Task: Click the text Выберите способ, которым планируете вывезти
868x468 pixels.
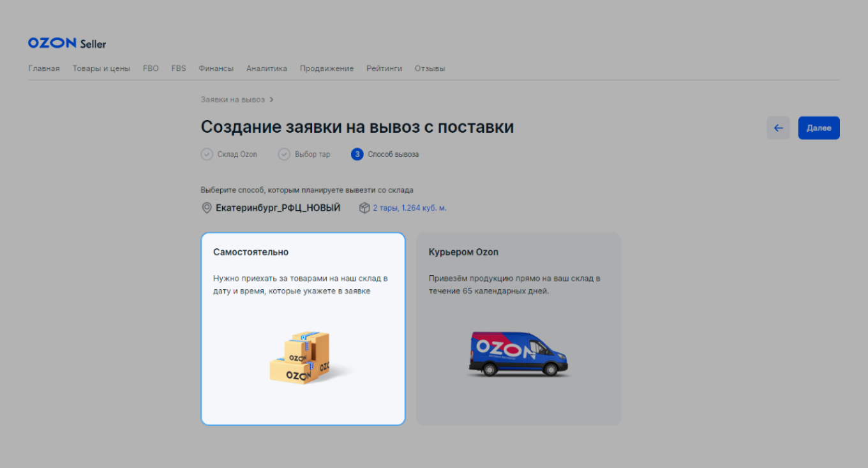Action: 307,190
